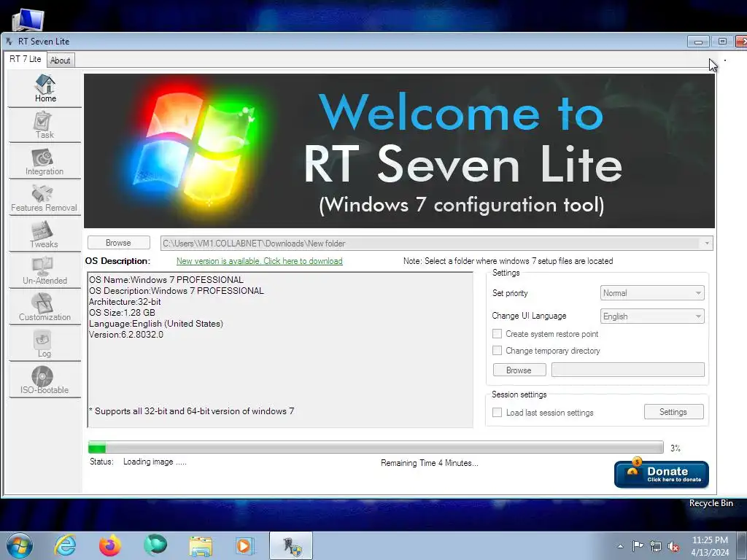Open the Customization section
The image size is (747, 560).
point(44,308)
